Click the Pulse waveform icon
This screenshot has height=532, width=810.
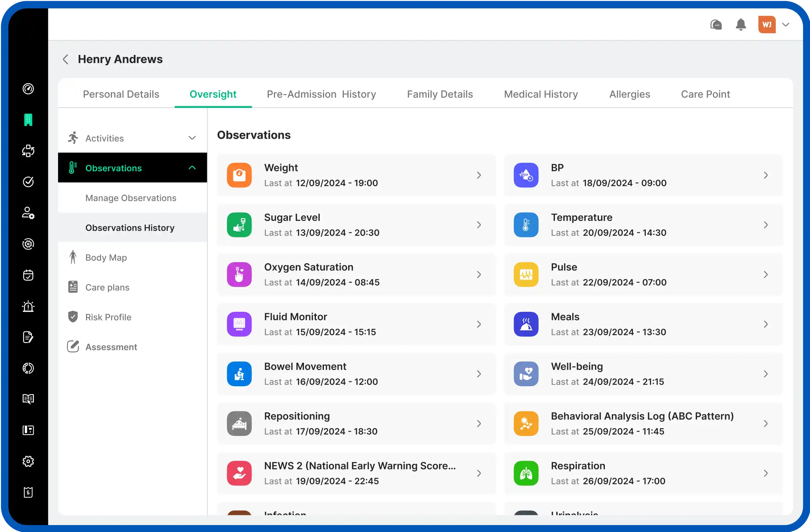pyautogui.click(x=526, y=274)
